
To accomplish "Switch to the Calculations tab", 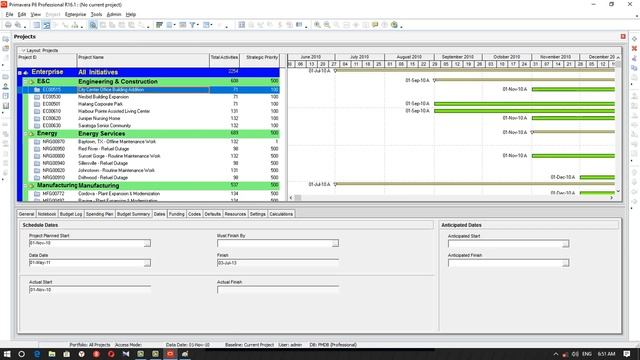I will [x=281, y=214].
